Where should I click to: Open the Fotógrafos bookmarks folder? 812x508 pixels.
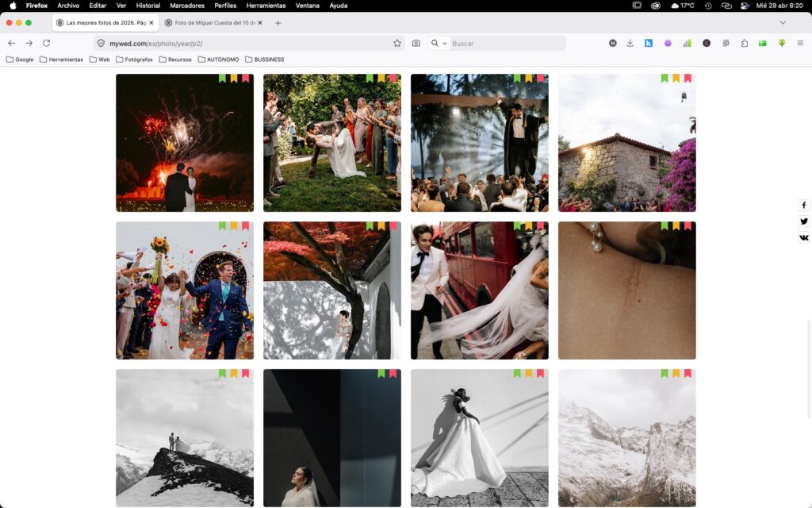(134, 60)
